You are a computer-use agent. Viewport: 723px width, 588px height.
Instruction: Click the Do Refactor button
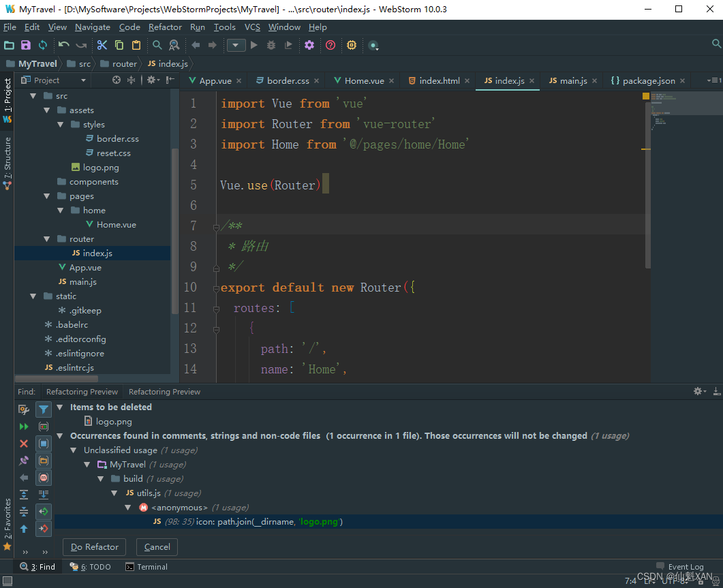[x=95, y=547]
